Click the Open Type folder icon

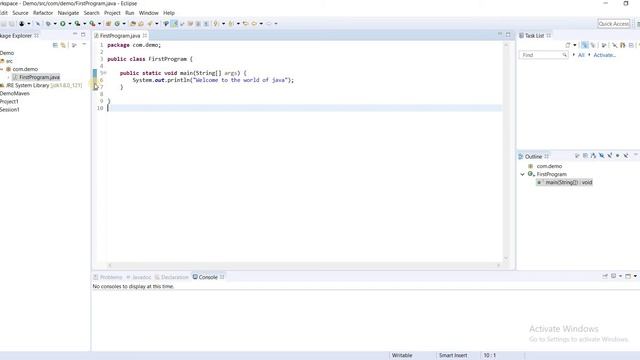133,24
